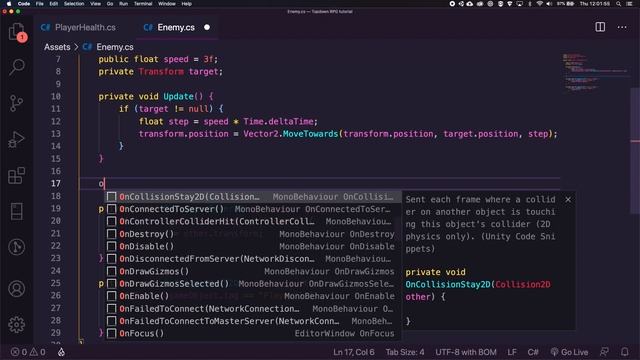Viewport: 640px width, 360px height.
Task: Open errors and warnings problems panel
Action: tap(28, 352)
